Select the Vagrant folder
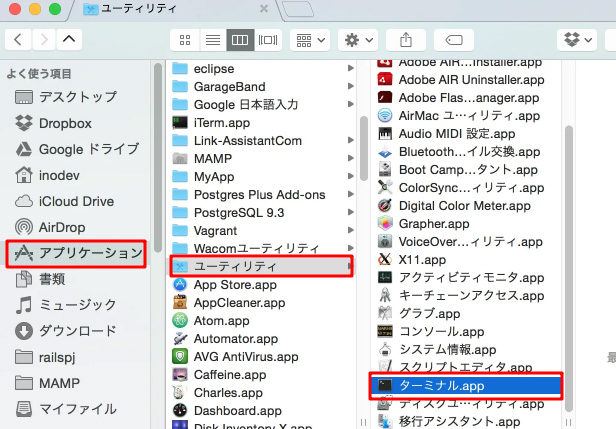Image resolution: width=616 pixels, height=429 pixels. pos(262,230)
